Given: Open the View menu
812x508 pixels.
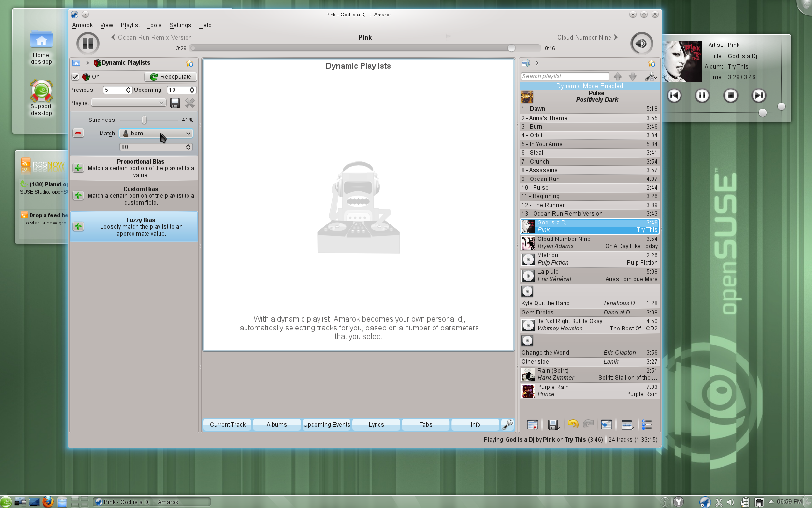Looking at the screenshot, I should pos(106,25).
